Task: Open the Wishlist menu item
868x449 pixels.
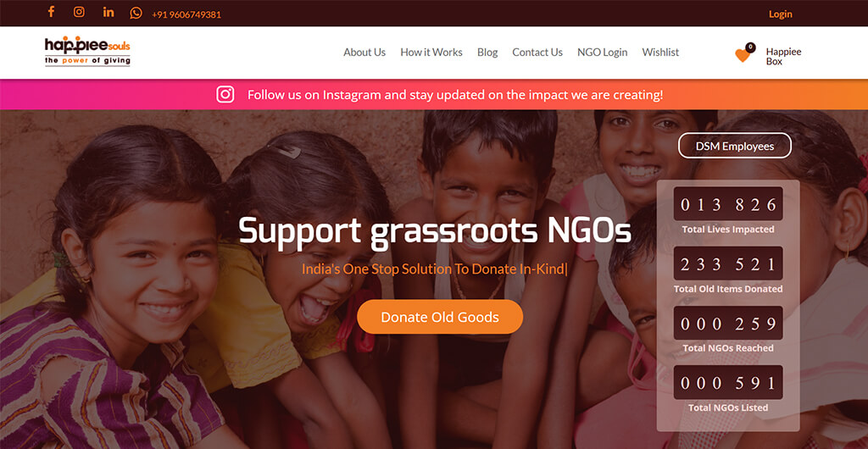Action: click(660, 52)
